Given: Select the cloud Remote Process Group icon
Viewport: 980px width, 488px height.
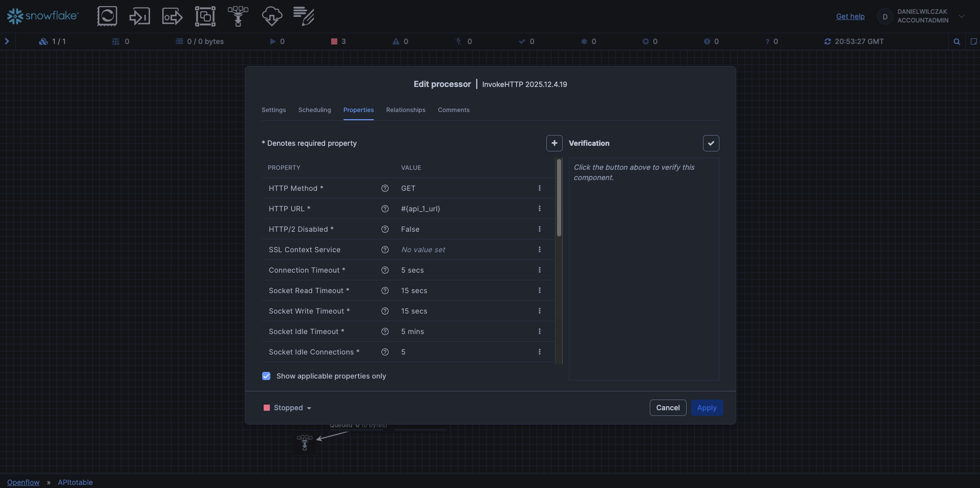Looking at the screenshot, I should click(271, 16).
